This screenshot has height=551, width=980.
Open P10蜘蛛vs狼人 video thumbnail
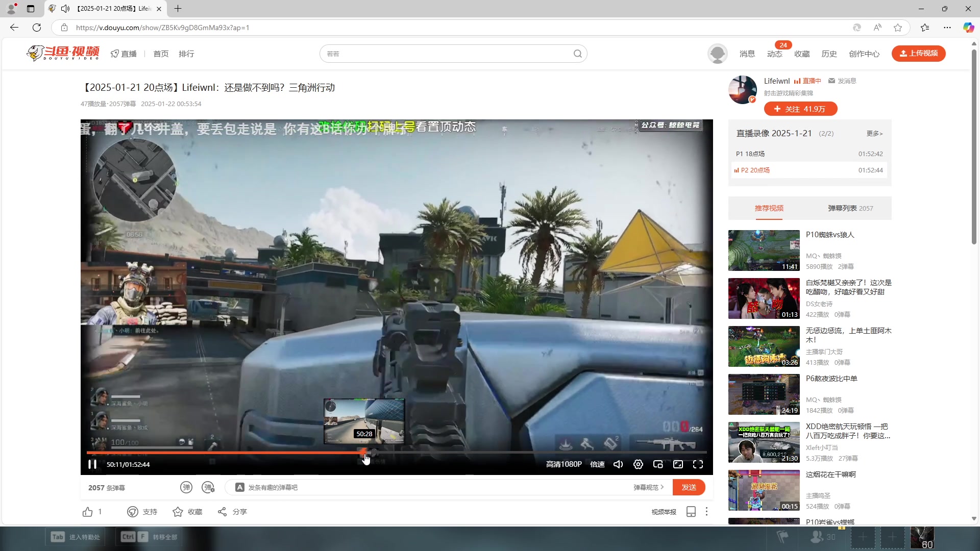(764, 250)
